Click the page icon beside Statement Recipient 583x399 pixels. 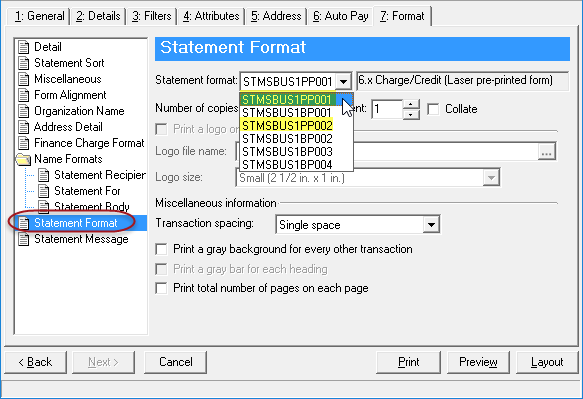[x=44, y=175]
